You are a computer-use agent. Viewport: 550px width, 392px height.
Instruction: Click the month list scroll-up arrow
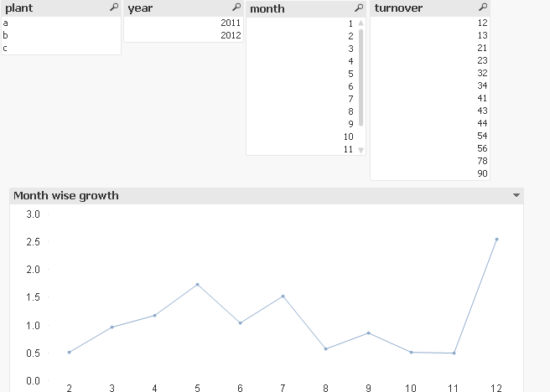tap(361, 23)
